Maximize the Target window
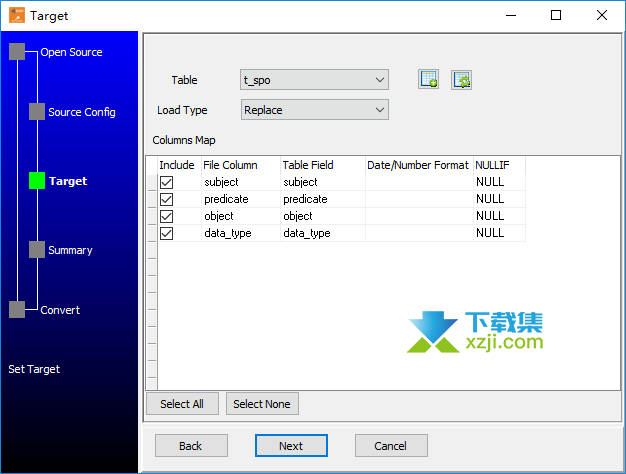626x474 pixels. coord(556,16)
